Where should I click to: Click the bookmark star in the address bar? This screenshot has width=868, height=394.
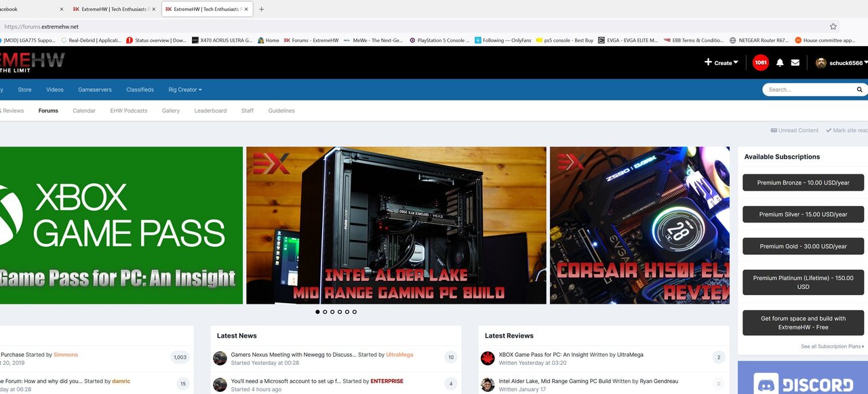(x=832, y=25)
